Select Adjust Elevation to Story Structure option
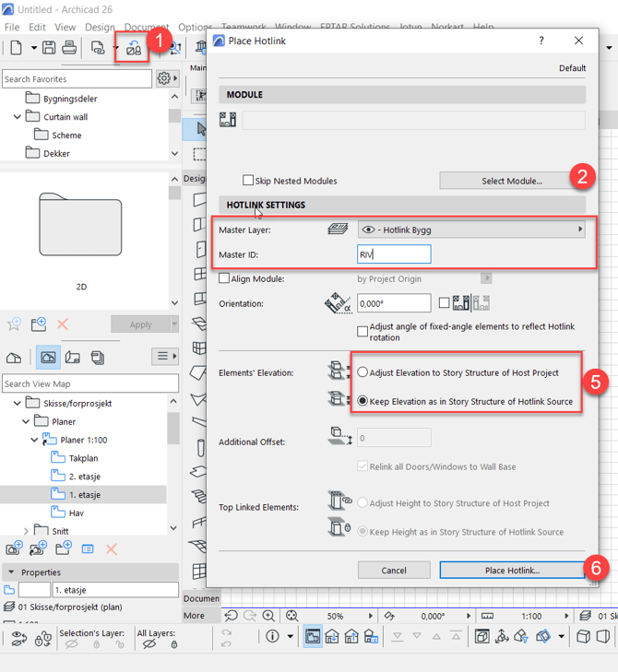 coord(362,372)
